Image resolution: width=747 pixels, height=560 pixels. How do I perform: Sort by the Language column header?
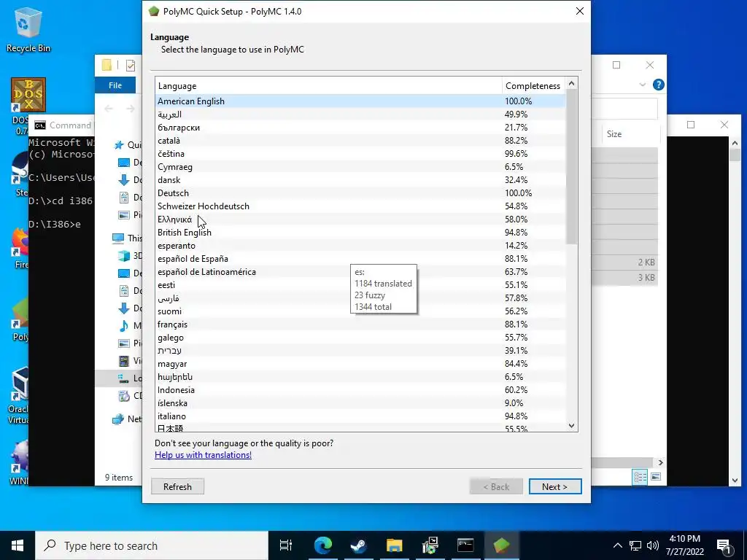[328, 86]
